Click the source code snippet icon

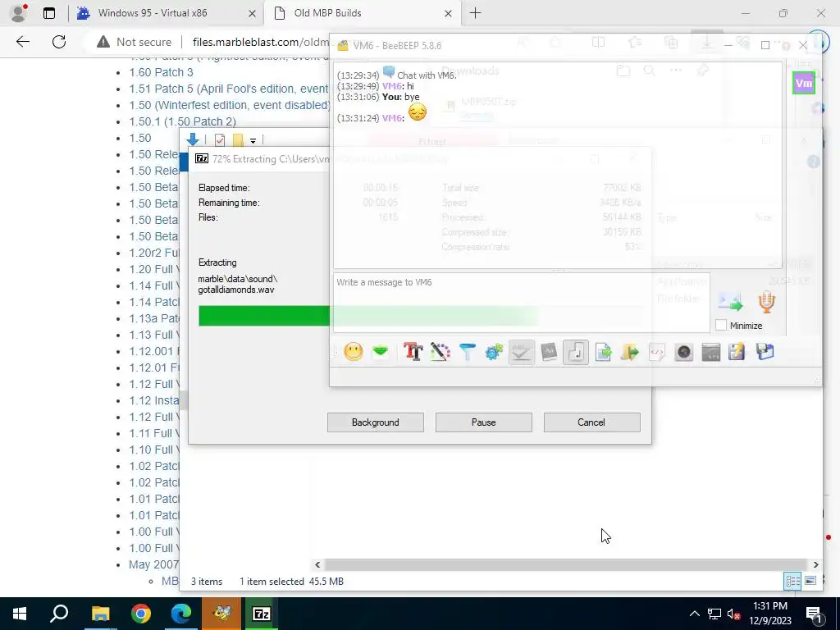click(657, 352)
